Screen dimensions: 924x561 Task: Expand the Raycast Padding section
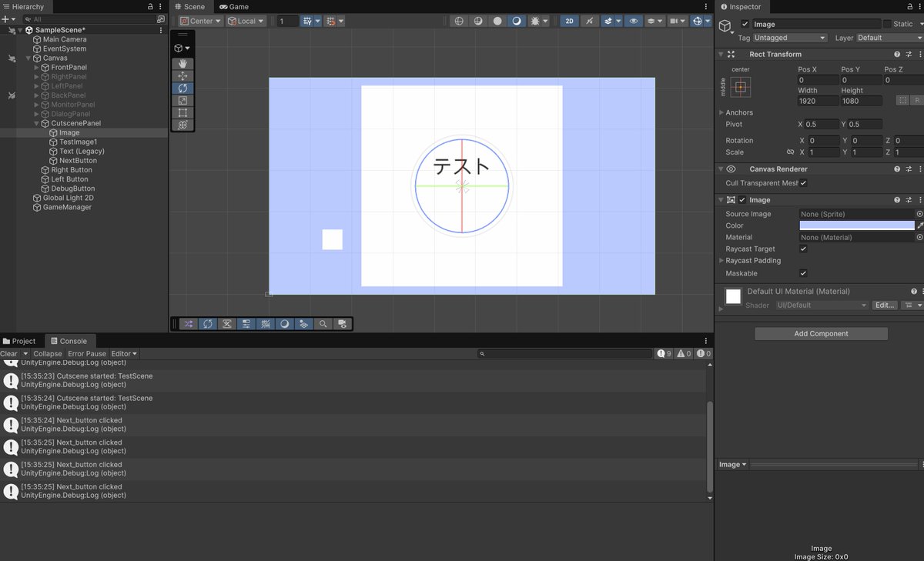tap(721, 261)
